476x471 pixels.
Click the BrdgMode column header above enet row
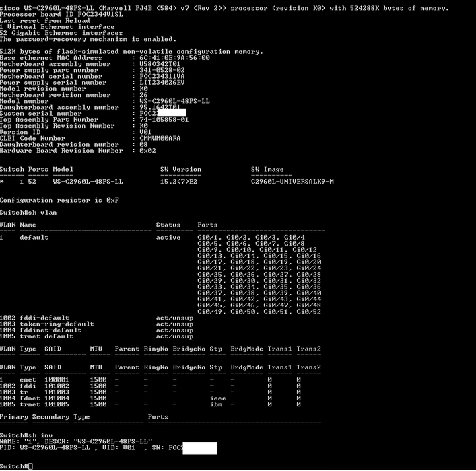point(246,367)
